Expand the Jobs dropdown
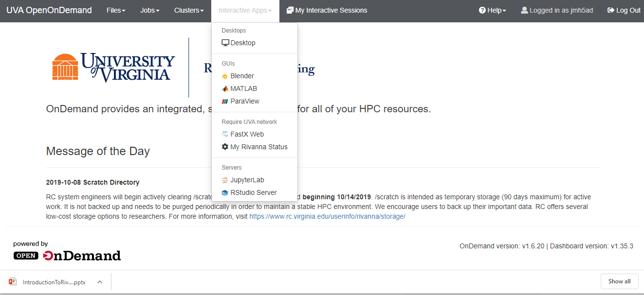Image resolution: width=644 pixels, height=295 pixels. coord(149,10)
